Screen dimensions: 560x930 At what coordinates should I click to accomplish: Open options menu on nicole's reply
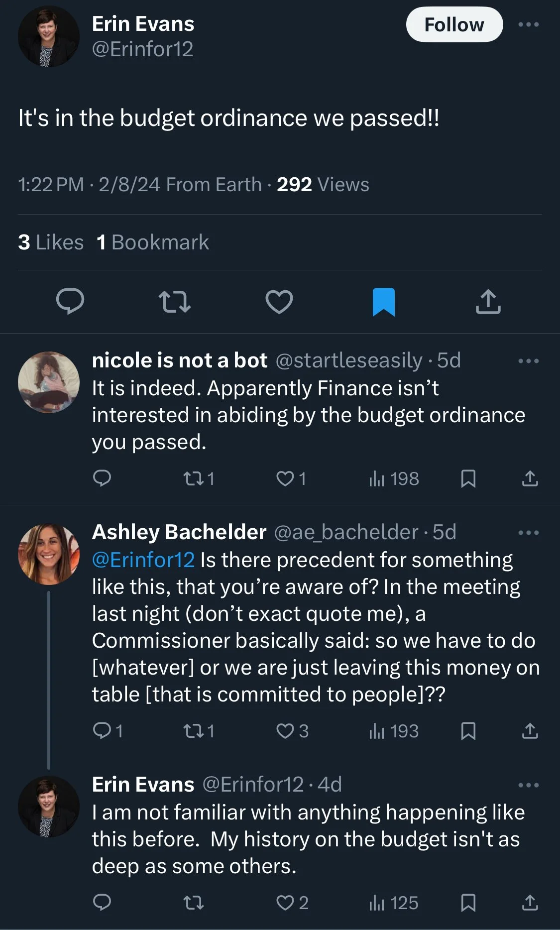(528, 361)
